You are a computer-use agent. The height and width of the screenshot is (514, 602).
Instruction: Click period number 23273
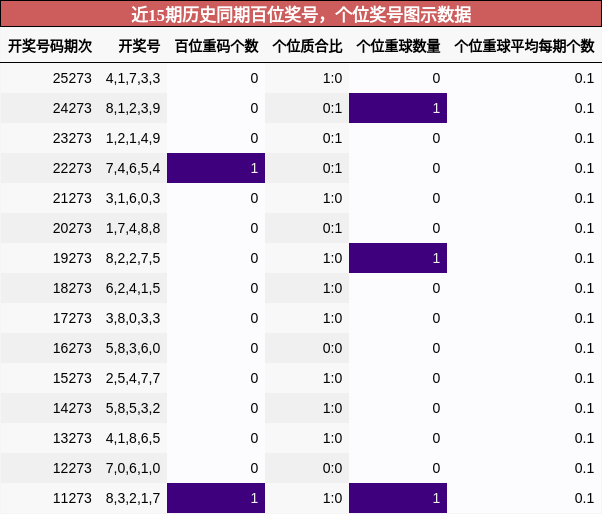[72, 138]
